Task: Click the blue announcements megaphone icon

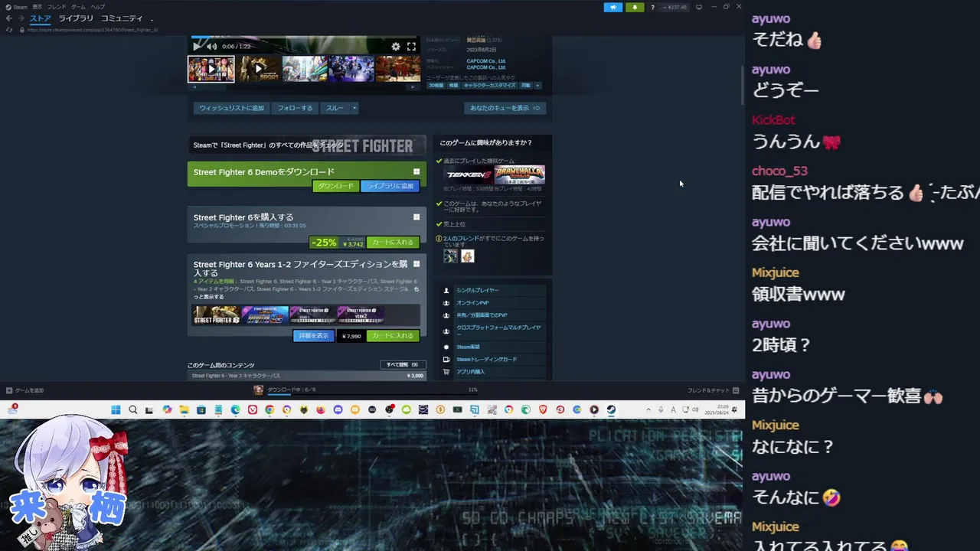Action: [613, 7]
